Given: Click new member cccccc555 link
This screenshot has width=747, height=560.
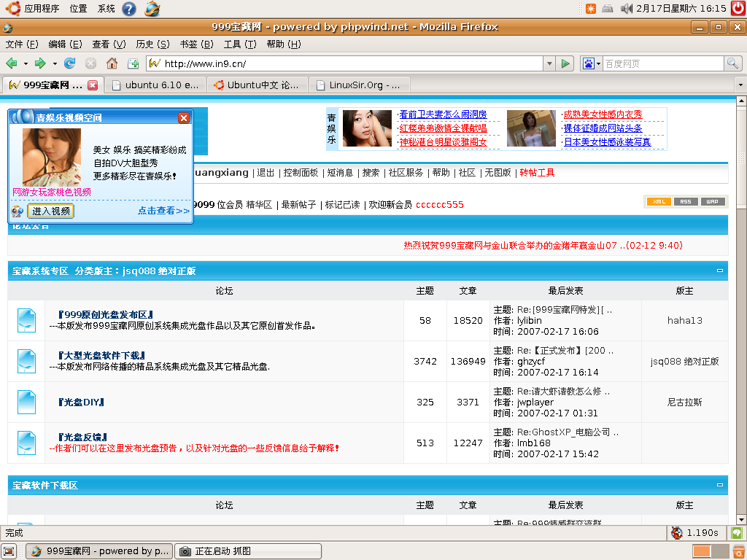Looking at the screenshot, I should pos(439,205).
